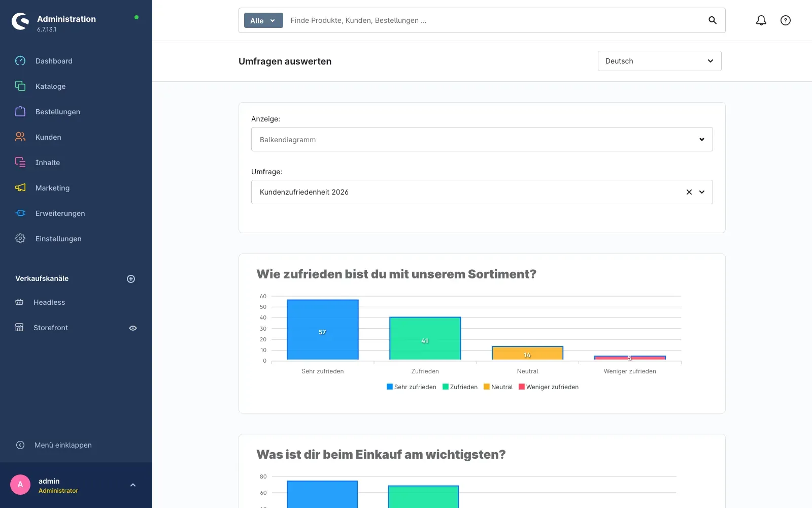The width and height of the screenshot is (812, 508).
Task: Toggle Zufrieden legend entry
Action: pos(460,387)
